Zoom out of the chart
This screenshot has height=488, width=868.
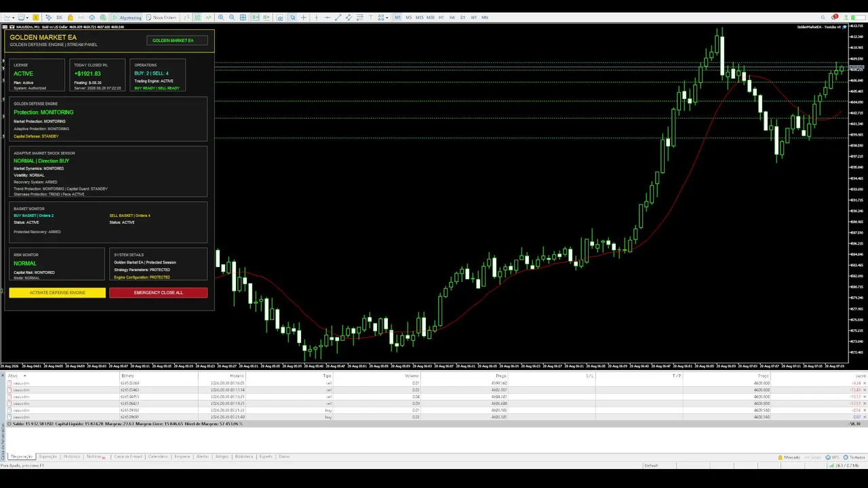[232, 18]
